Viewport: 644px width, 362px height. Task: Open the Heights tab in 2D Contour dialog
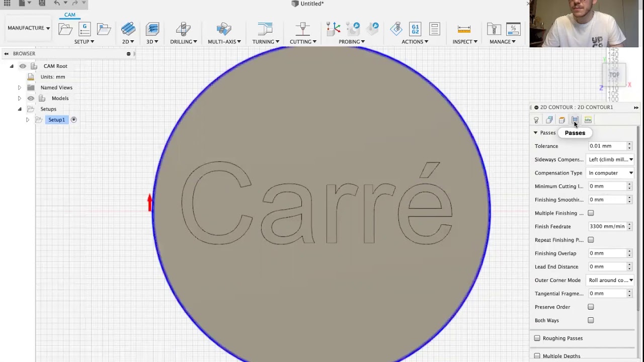tap(562, 120)
